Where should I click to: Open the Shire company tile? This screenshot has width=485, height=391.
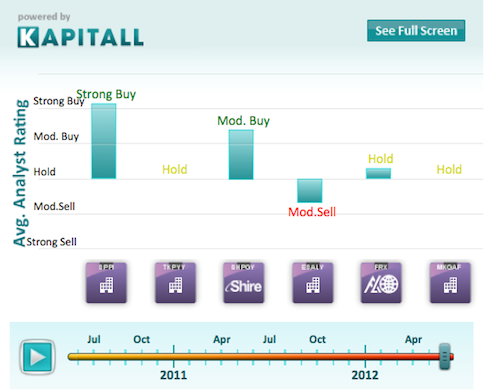[244, 283]
